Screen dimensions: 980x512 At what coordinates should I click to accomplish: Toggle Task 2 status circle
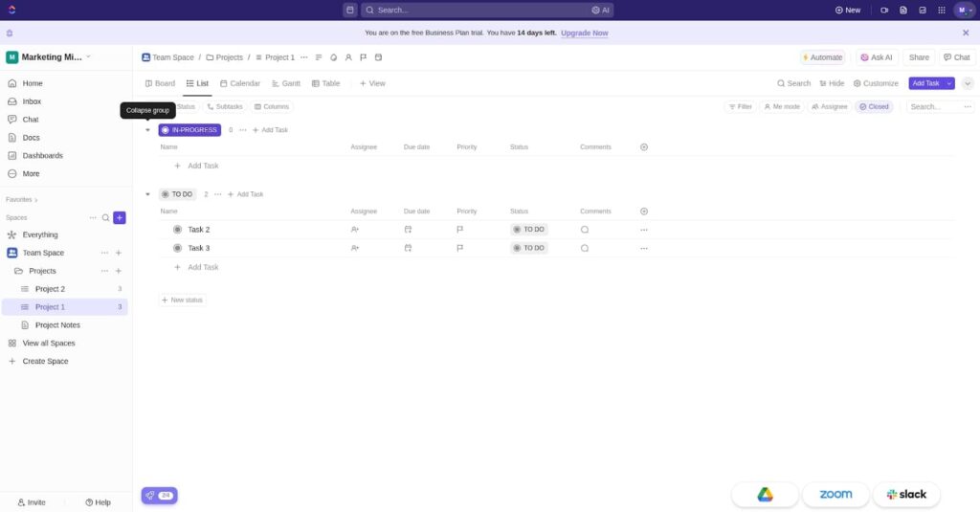click(x=177, y=230)
